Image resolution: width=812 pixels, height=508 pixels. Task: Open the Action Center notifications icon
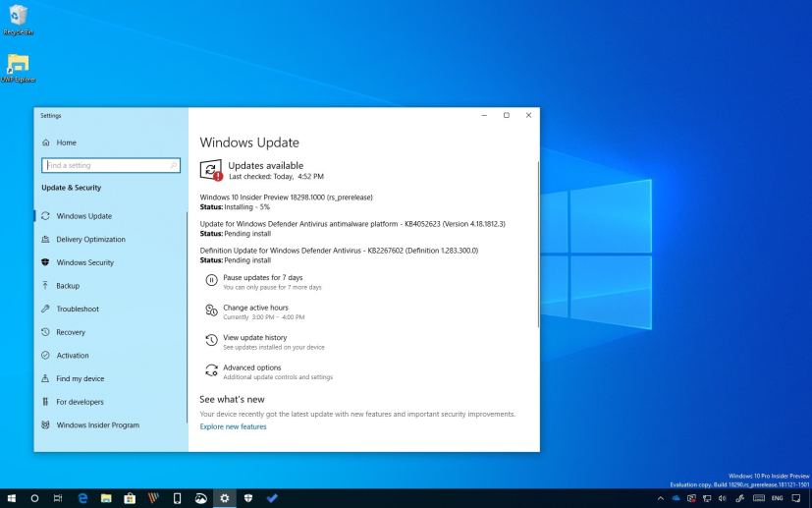tap(797, 499)
